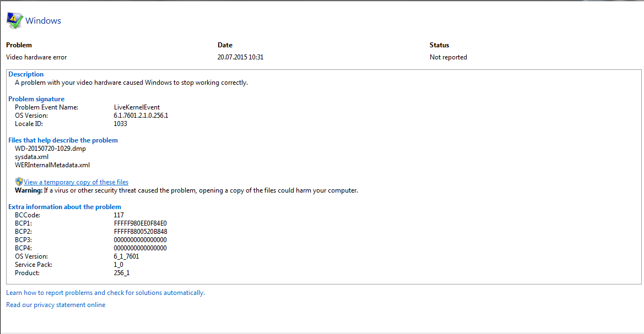This screenshot has height=334, width=644.
Task: Select OS version value '6.1.7601.2.1.0.256.1'
Action: coord(141,116)
